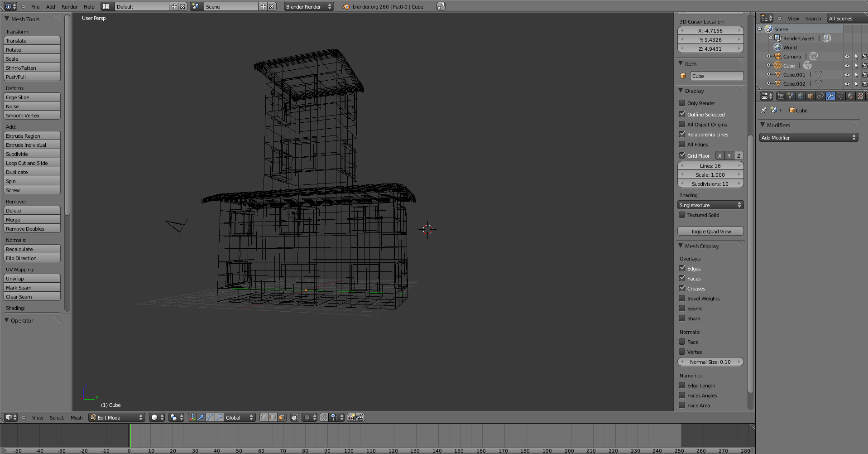Click the 3D Cursor X location field
This screenshot has height=454, width=868.
pos(710,30)
